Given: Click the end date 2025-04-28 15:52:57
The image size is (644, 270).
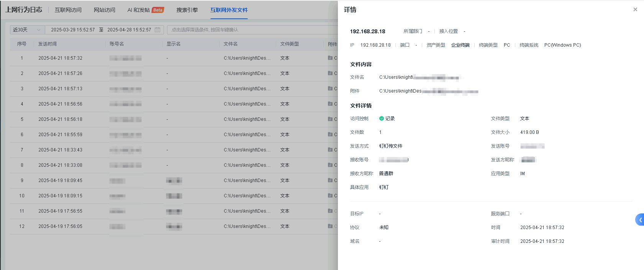Looking at the screenshot, I should (129, 30).
